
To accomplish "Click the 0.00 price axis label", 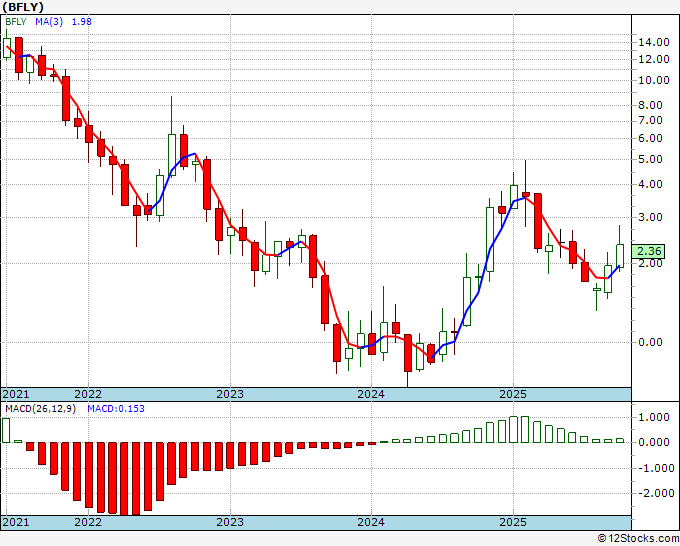I will [x=651, y=342].
